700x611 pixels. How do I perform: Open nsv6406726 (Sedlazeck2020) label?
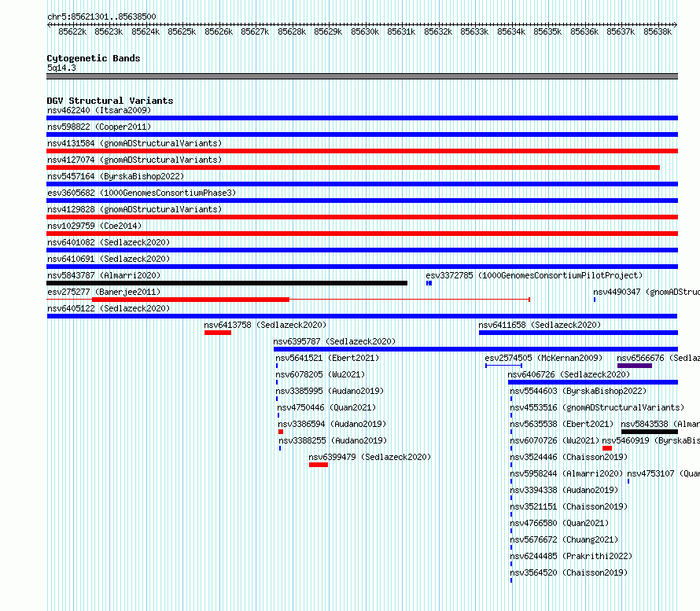pyautogui.click(x=569, y=374)
